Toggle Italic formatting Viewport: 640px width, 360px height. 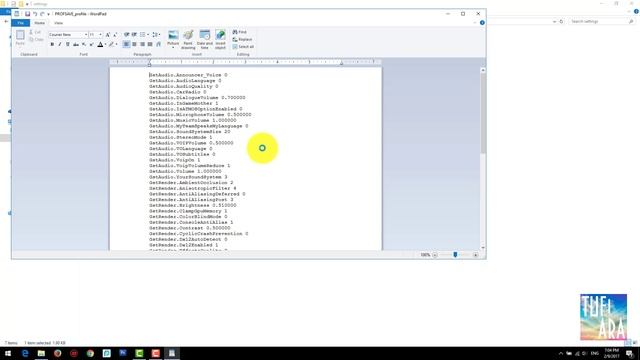coord(60,44)
